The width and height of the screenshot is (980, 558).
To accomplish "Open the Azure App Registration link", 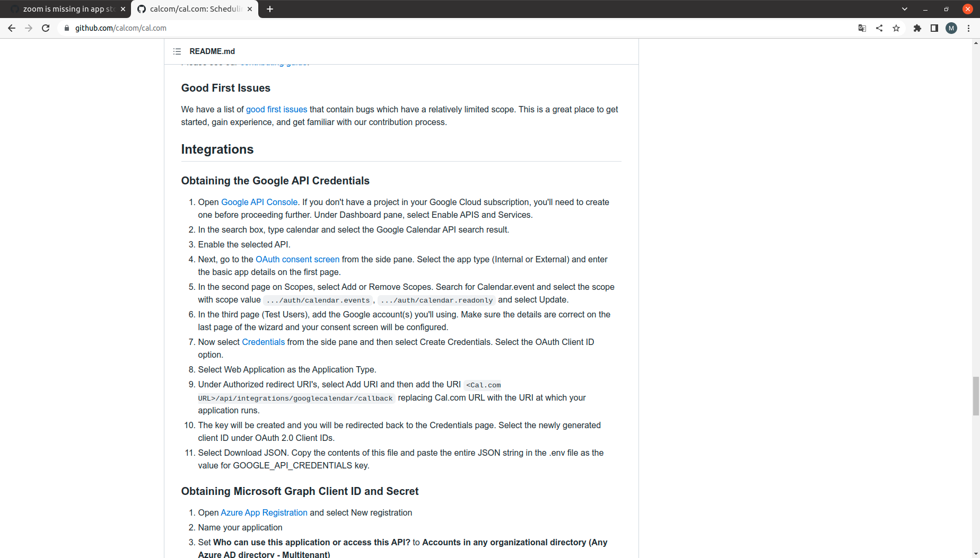I will 264,512.
